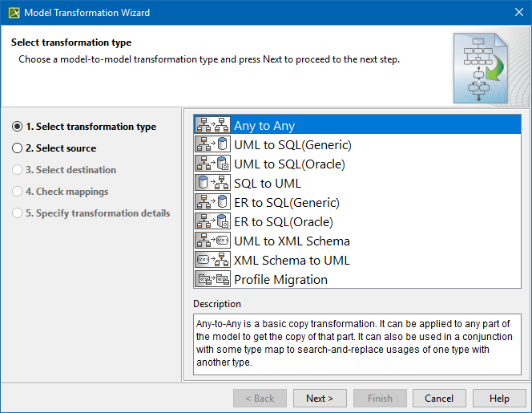Click the Profile Migration icon
This screenshot has width=532, height=413.
click(212, 280)
